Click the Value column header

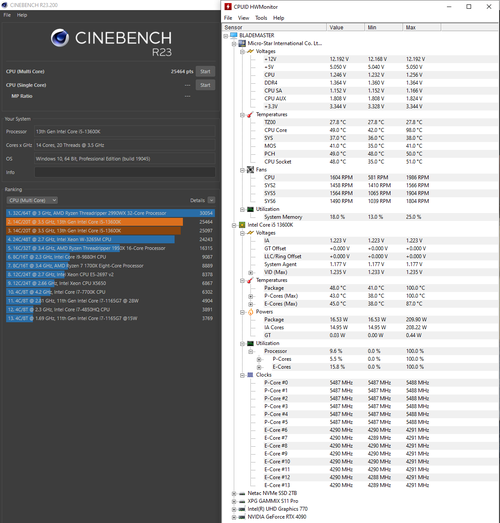point(345,27)
